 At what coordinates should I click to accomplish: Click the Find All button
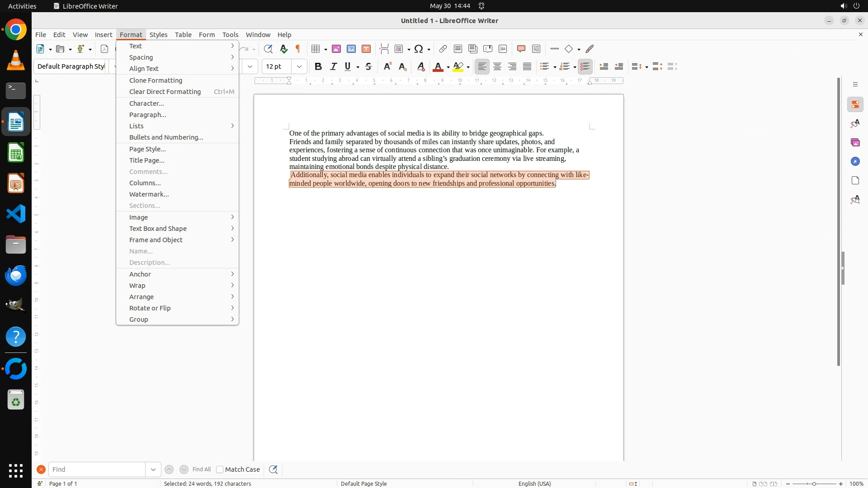coord(201,469)
